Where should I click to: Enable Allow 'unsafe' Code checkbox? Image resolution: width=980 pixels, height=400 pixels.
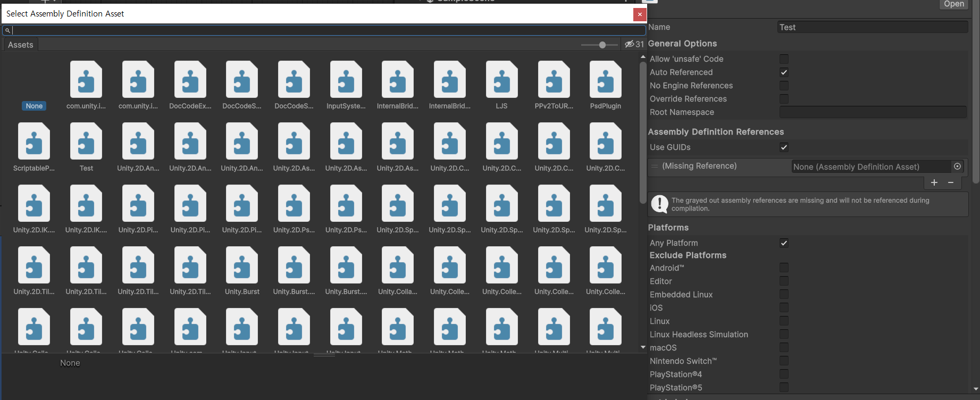(x=784, y=59)
